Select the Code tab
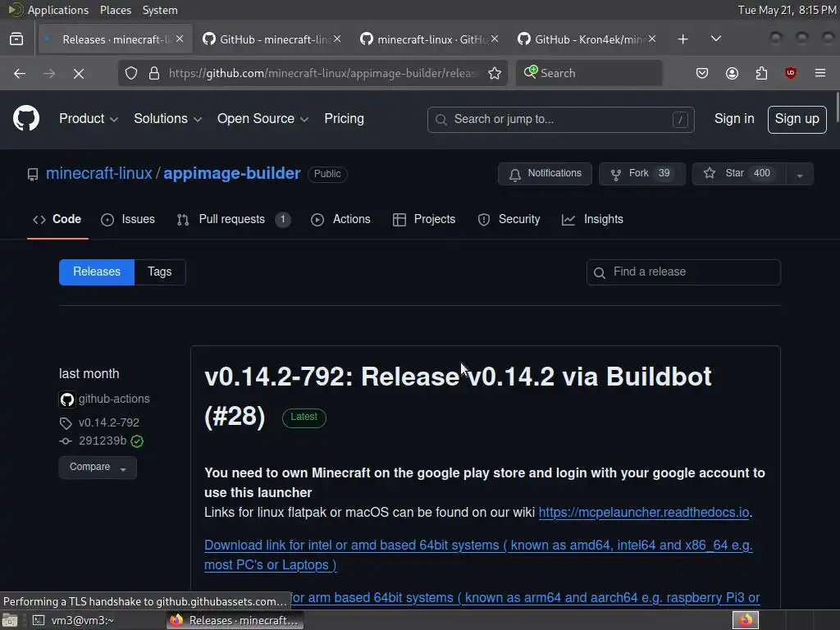 pyautogui.click(x=57, y=219)
